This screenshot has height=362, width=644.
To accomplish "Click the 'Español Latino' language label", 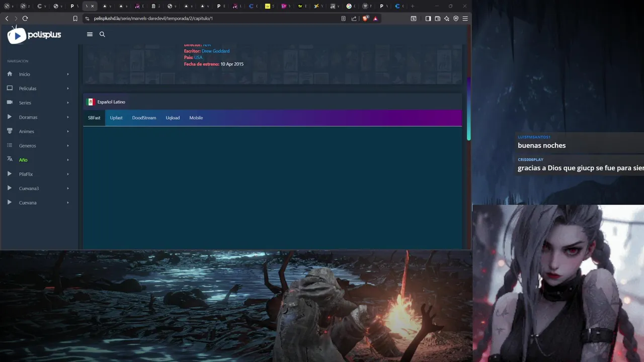I will (111, 102).
